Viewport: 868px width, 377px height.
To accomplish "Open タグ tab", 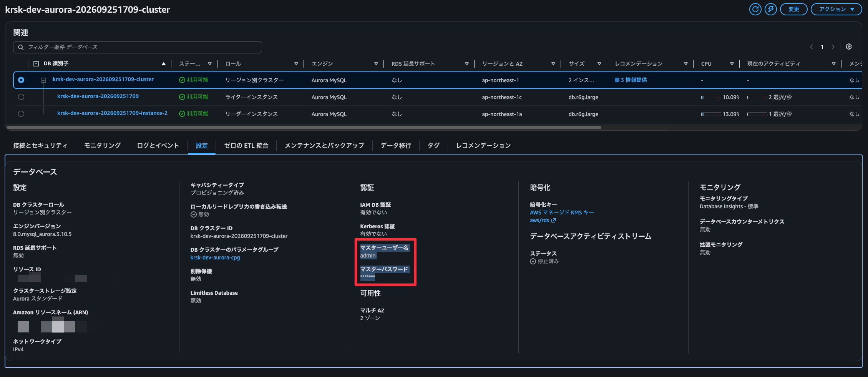I will (x=433, y=146).
